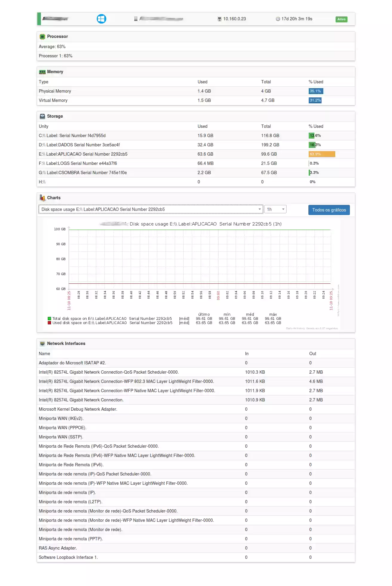This screenshot has height=586, width=392.
Task: Select the E:\ APLICACAO storage row
Action: [83, 154]
